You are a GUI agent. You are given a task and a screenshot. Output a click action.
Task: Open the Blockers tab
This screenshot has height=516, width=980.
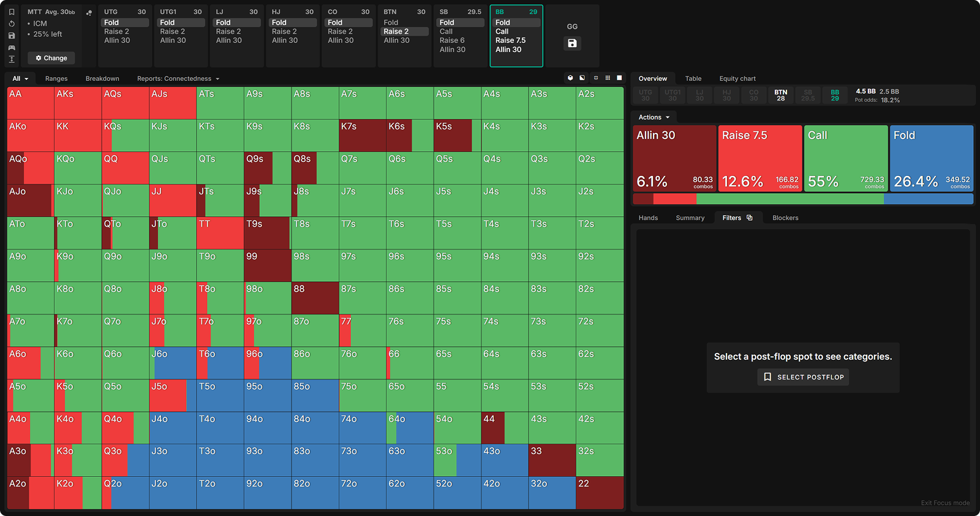785,218
